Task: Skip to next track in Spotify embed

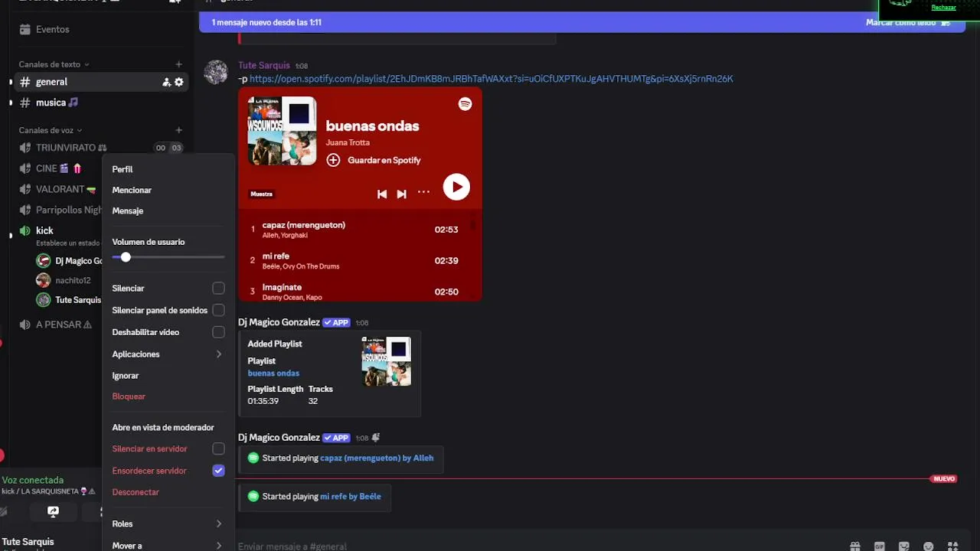Action: pos(401,194)
